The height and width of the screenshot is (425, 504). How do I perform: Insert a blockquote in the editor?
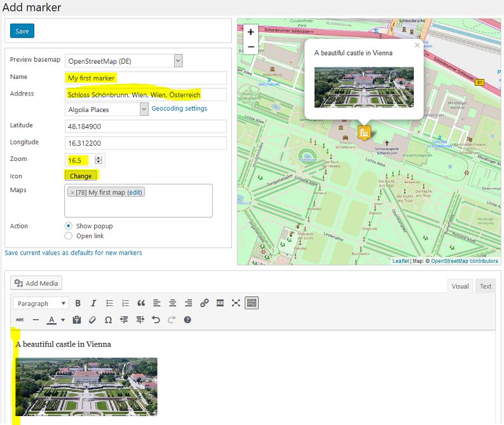point(141,303)
